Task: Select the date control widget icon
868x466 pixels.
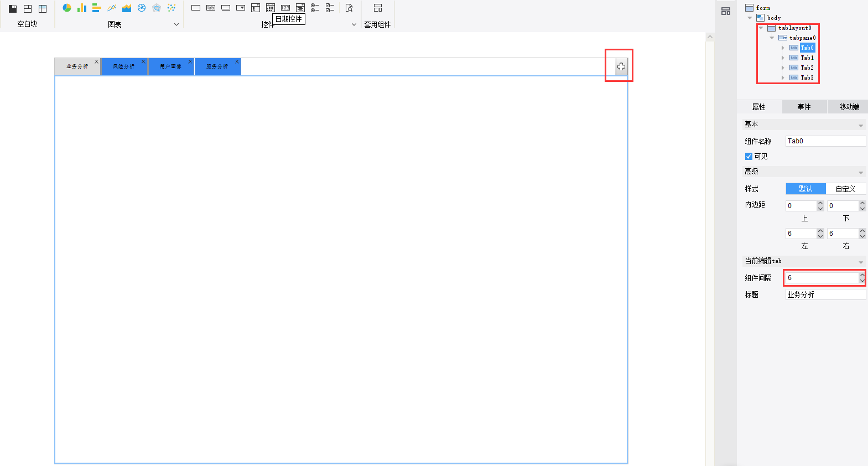Action: tap(271, 8)
